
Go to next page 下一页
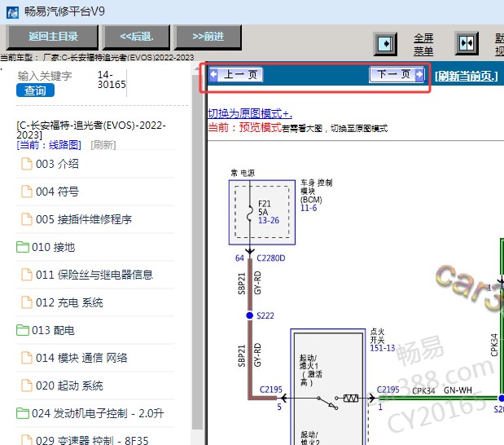point(397,75)
